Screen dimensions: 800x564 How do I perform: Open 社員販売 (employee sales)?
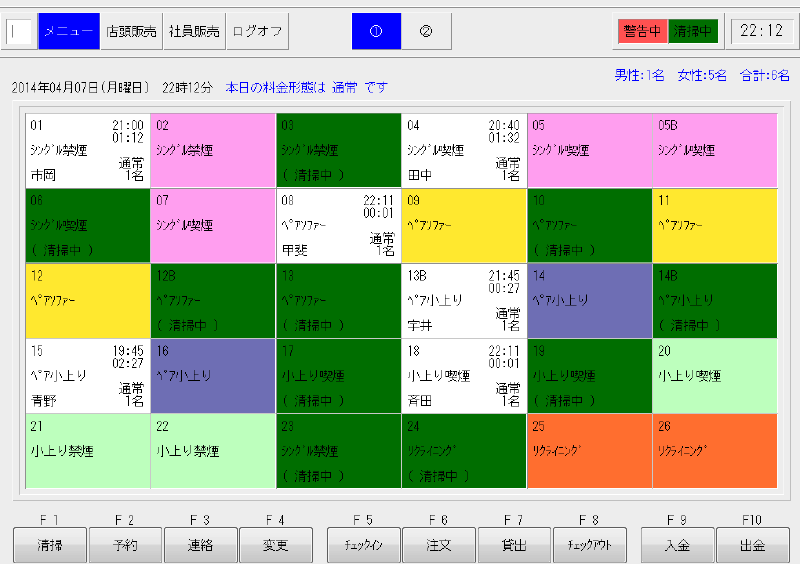pyautogui.click(x=194, y=31)
